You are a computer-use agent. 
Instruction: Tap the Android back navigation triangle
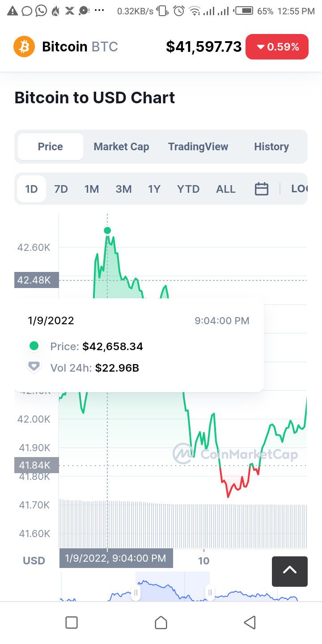click(250, 623)
